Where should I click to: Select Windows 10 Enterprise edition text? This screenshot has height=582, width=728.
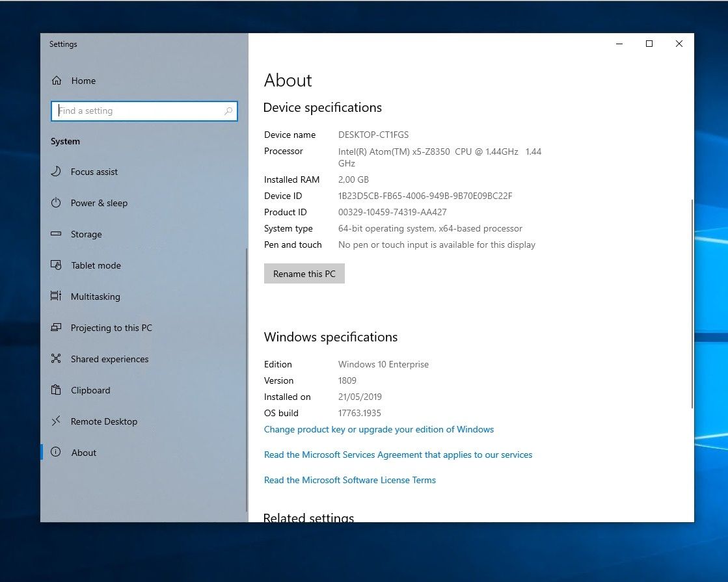coord(383,364)
